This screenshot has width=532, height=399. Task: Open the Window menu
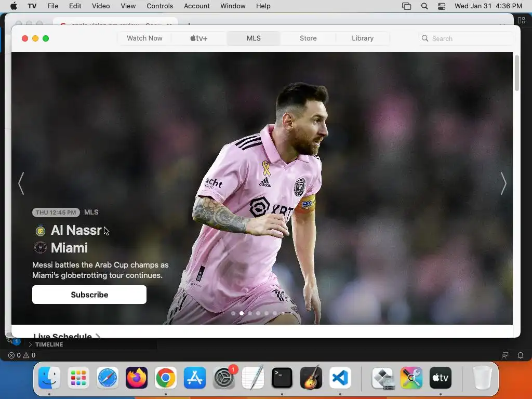pyautogui.click(x=233, y=6)
